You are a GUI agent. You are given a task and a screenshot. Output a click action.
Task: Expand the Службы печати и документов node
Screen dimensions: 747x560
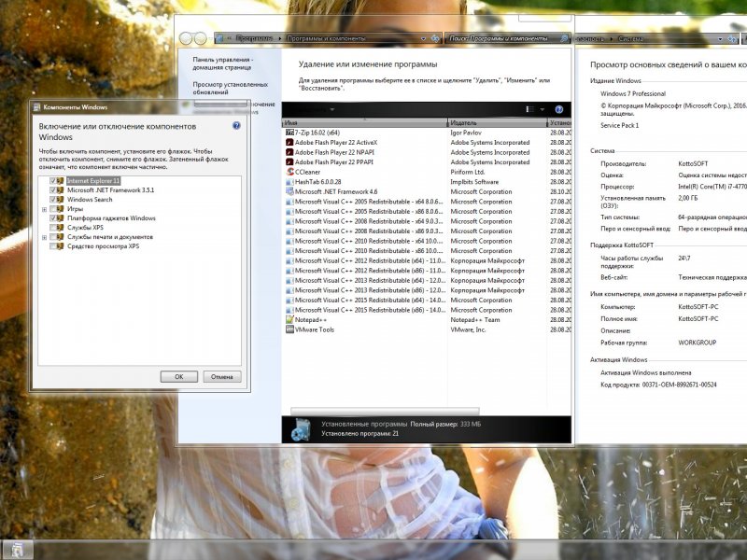44,237
